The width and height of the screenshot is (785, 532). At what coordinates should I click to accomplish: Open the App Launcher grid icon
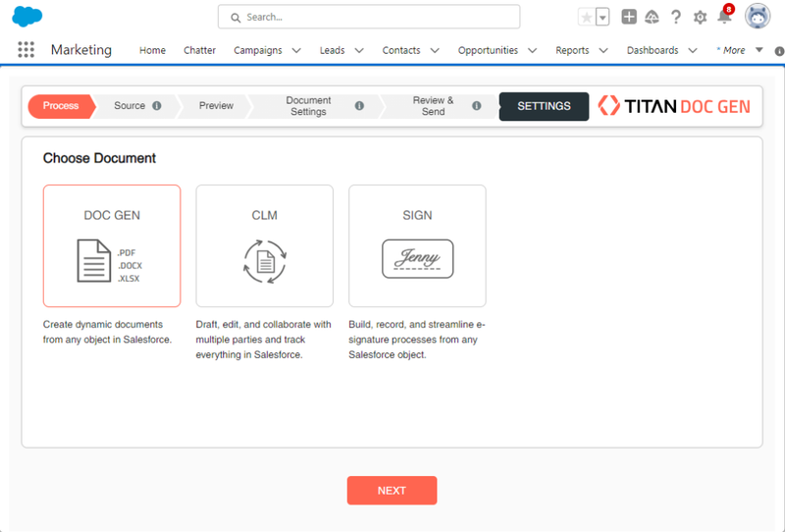point(26,50)
